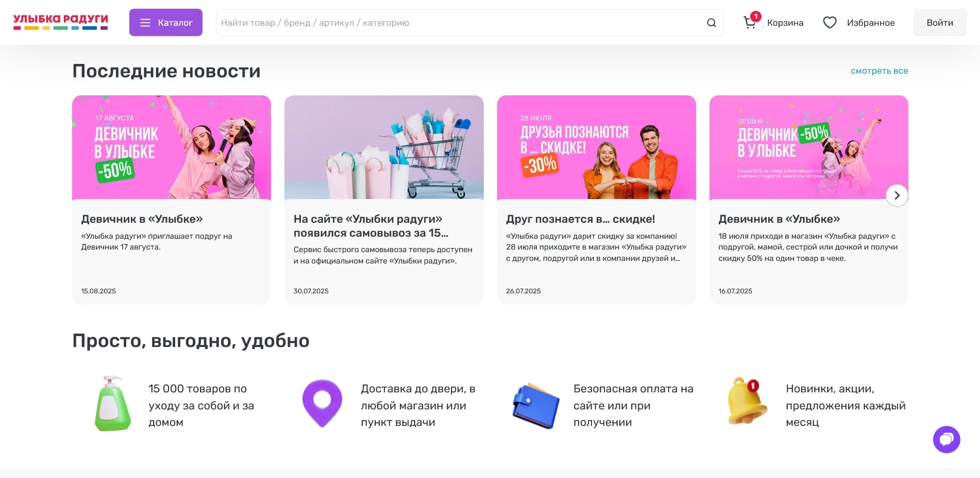This screenshot has height=478, width=980.
Task: Click the heart icon for Избранное
Action: (830, 22)
